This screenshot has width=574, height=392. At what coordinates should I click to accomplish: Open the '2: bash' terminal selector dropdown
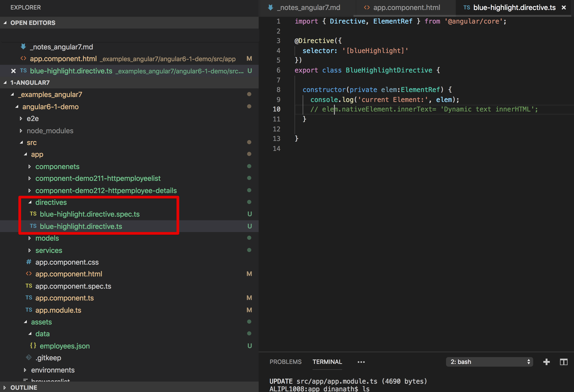point(489,362)
